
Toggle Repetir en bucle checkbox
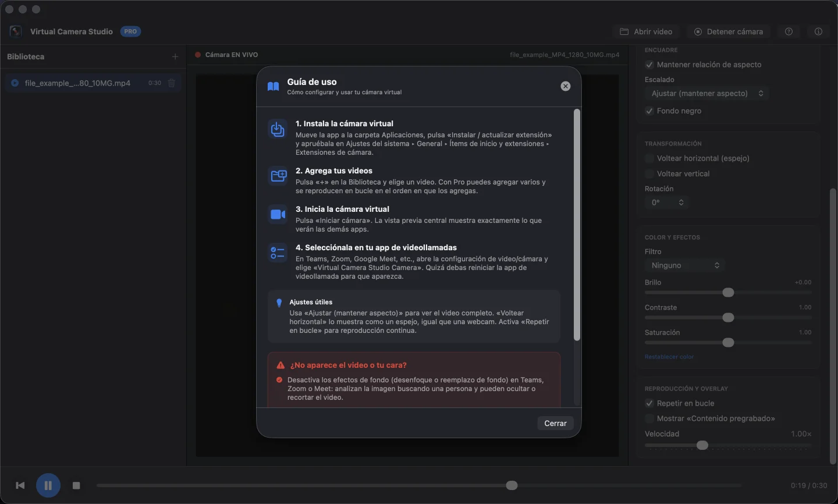tap(649, 403)
